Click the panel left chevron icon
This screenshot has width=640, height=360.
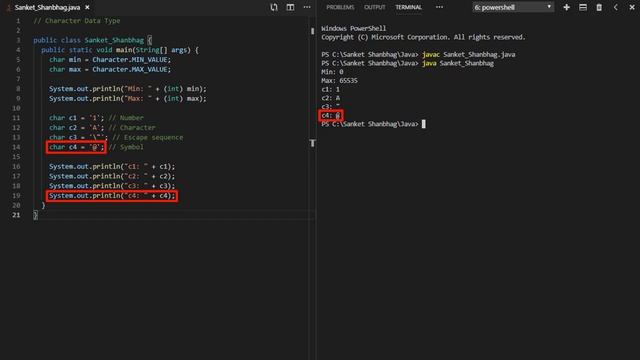click(x=616, y=7)
